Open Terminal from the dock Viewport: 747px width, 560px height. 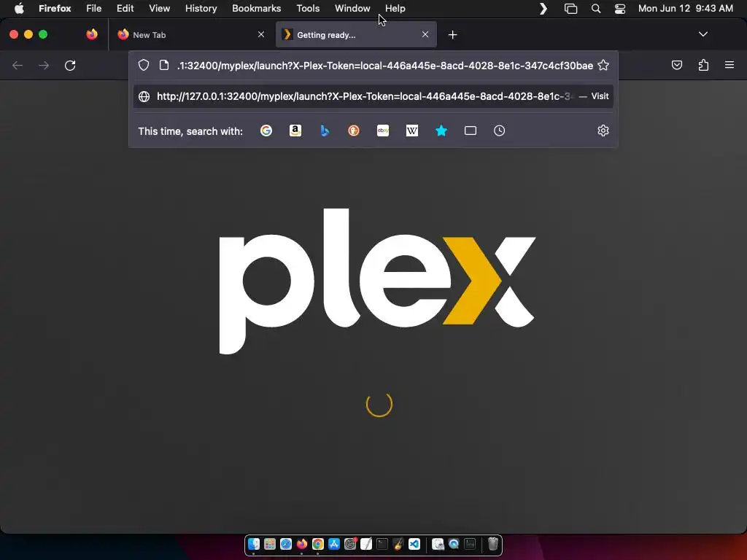[x=382, y=544]
